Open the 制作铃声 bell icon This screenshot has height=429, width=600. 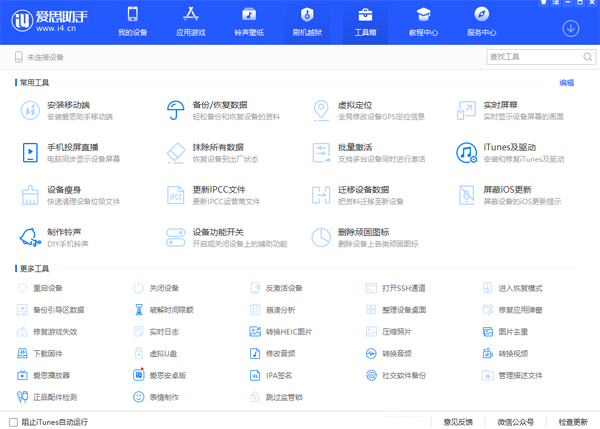click(29, 237)
